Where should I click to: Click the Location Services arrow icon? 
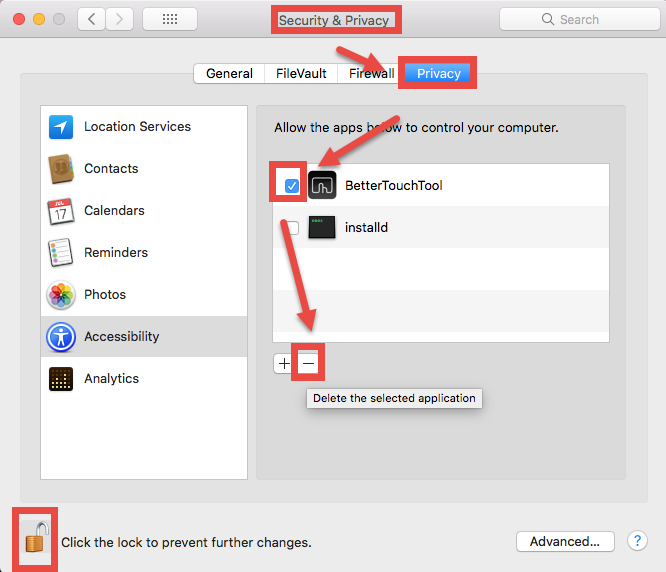[61, 127]
